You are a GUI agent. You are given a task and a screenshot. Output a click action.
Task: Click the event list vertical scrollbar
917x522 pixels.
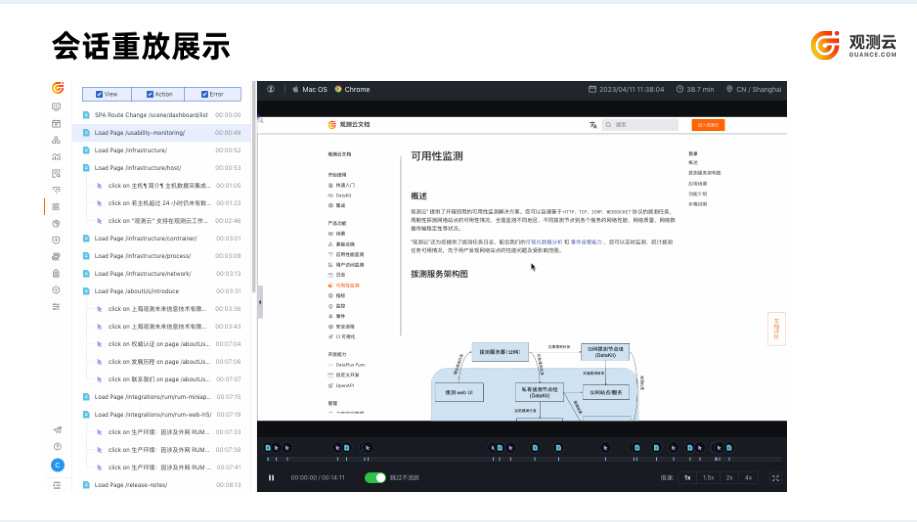(x=253, y=187)
